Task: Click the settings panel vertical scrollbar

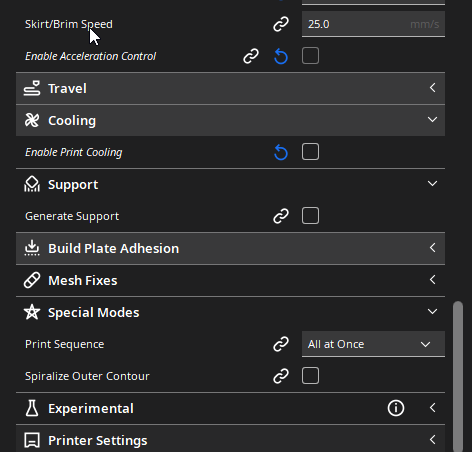Action: 458,377
